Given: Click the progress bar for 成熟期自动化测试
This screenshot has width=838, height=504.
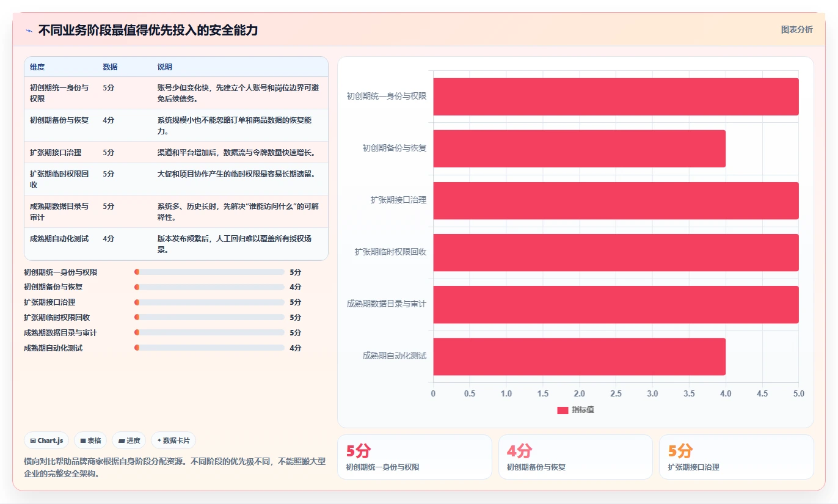Looking at the screenshot, I should 209,348.
